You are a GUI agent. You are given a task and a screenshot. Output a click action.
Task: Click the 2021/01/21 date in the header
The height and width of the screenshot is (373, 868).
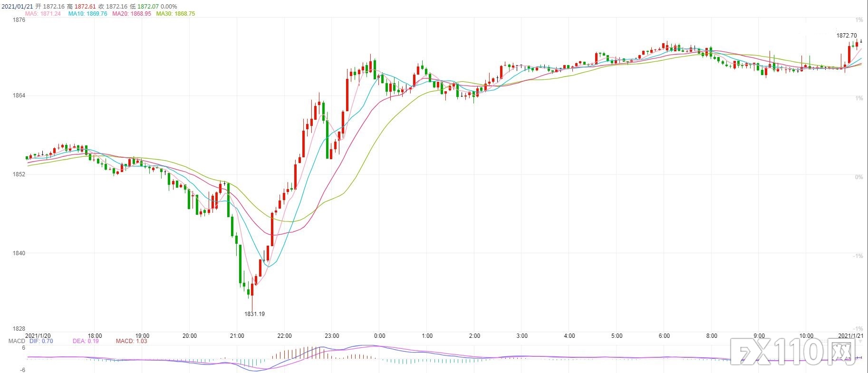(x=17, y=7)
